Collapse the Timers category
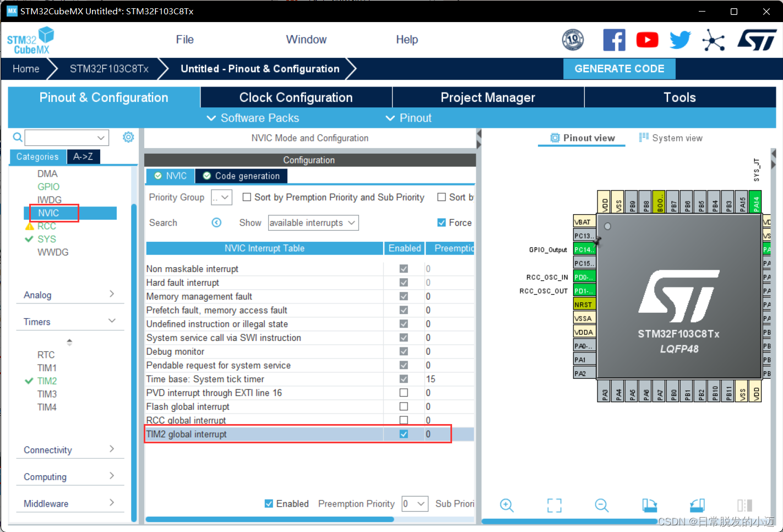Viewport: 783px width, 532px height. [x=69, y=322]
